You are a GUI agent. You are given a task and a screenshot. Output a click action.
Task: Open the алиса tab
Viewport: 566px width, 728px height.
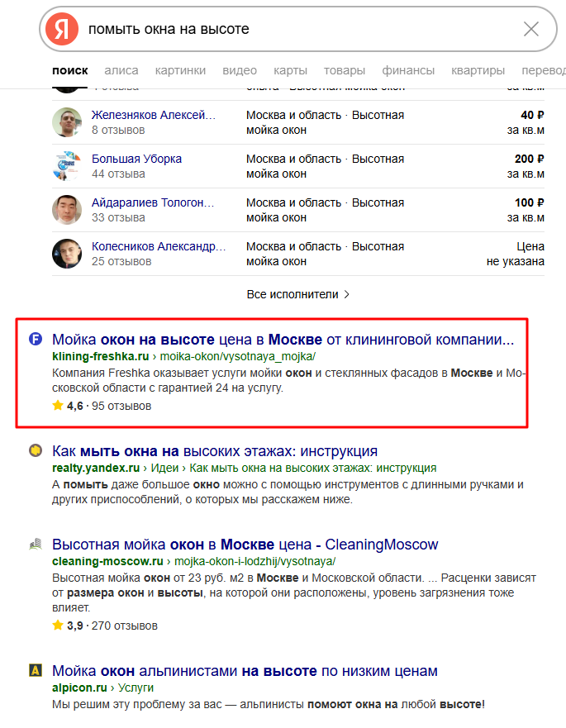(x=121, y=70)
